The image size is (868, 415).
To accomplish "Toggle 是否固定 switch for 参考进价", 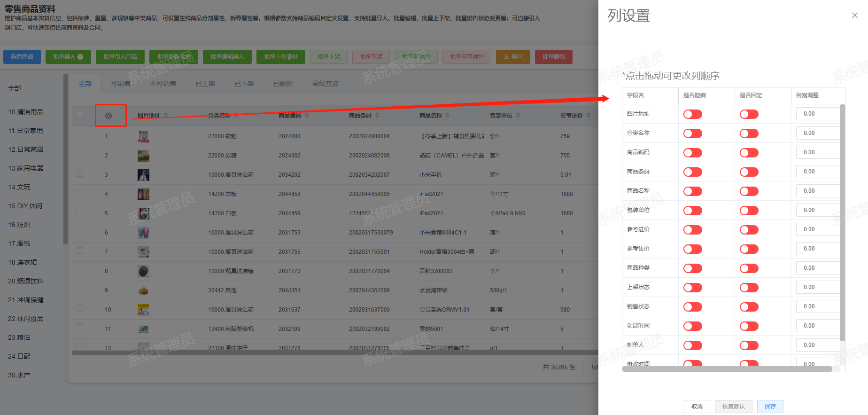I will pyautogui.click(x=749, y=230).
